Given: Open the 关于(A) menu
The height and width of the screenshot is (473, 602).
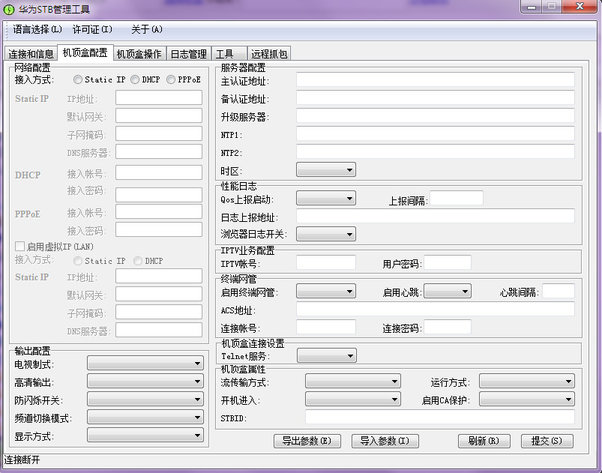Looking at the screenshot, I should tap(147, 30).
